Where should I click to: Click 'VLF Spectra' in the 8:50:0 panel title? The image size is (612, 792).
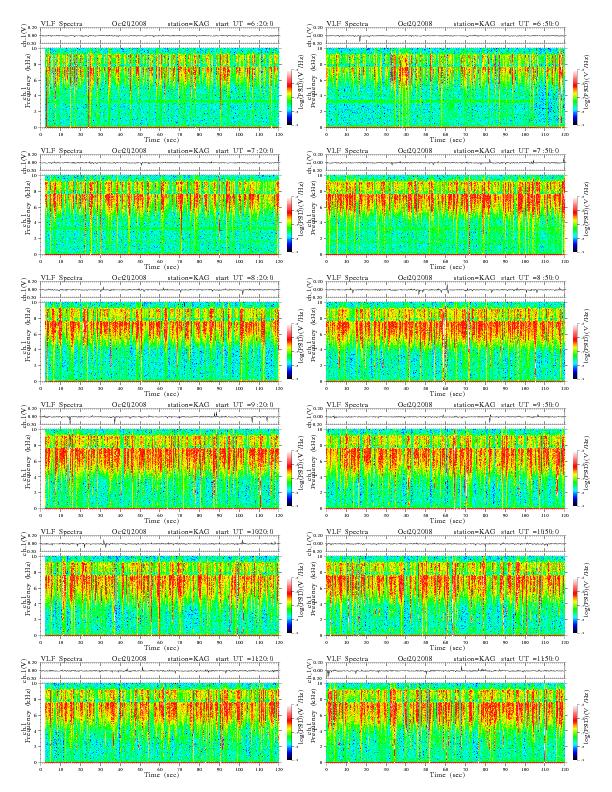(x=347, y=277)
